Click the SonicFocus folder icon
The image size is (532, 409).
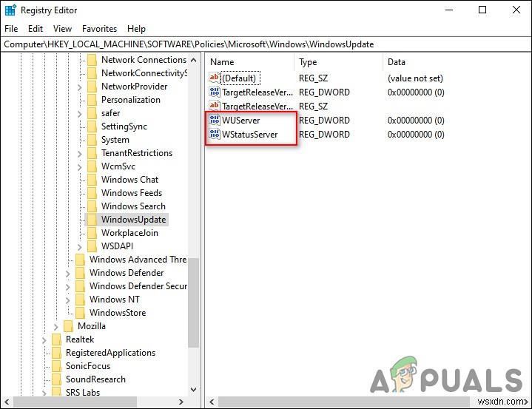coord(56,366)
